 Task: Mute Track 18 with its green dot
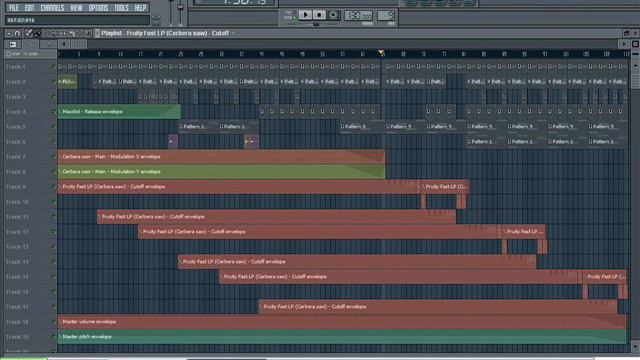tap(53, 322)
